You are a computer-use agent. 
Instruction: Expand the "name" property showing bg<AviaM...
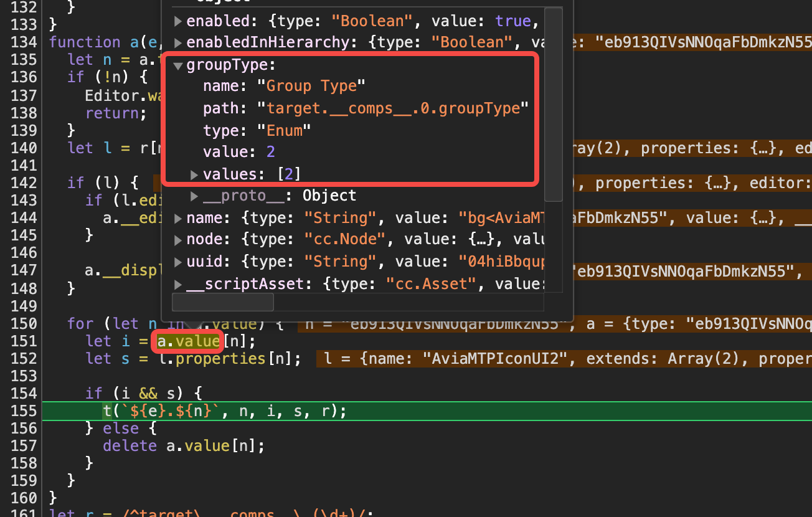(x=178, y=217)
